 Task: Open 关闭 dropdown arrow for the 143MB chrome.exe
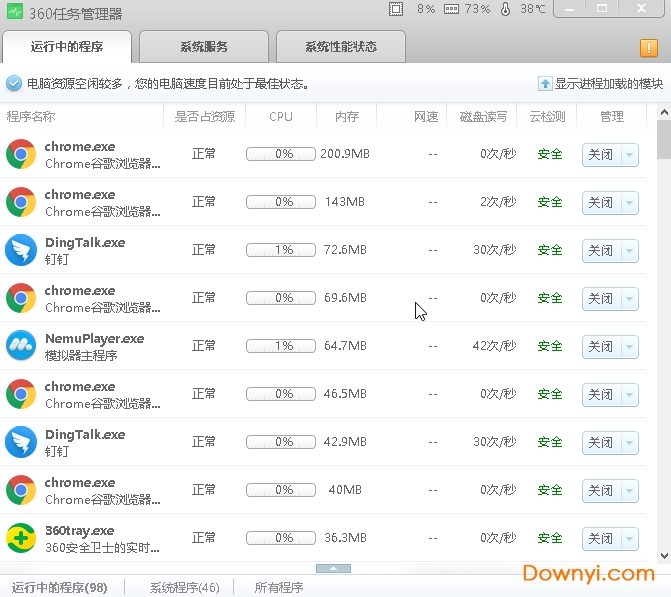click(x=629, y=203)
